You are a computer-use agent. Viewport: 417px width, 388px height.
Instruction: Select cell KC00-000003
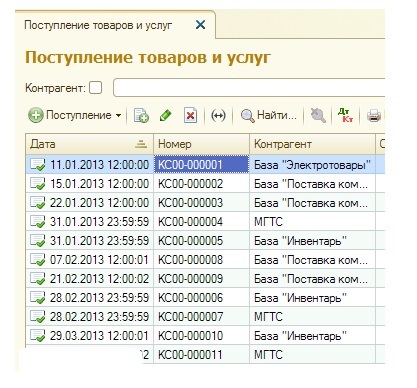coord(201,203)
